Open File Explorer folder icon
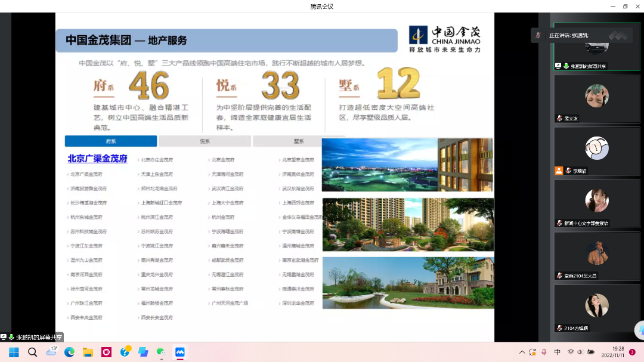 (x=88, y=352)
